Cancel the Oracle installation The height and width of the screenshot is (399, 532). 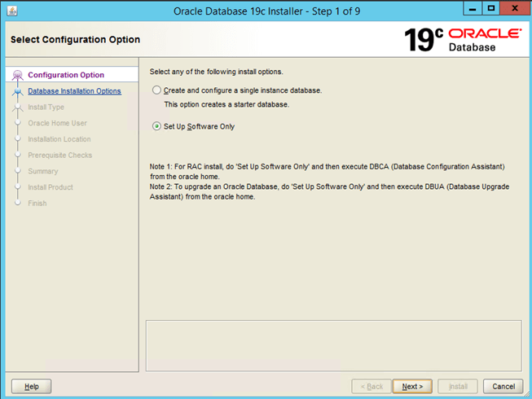pos(503,386)
